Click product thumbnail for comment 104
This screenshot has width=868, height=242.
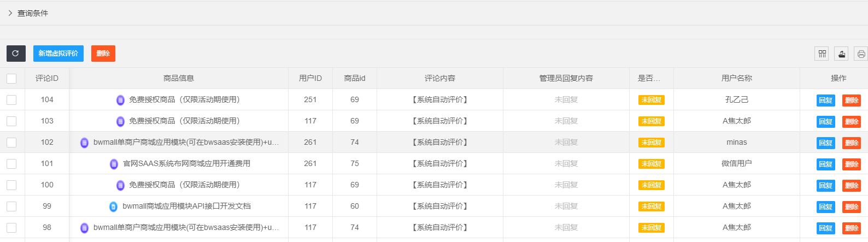tap(120, 100)
